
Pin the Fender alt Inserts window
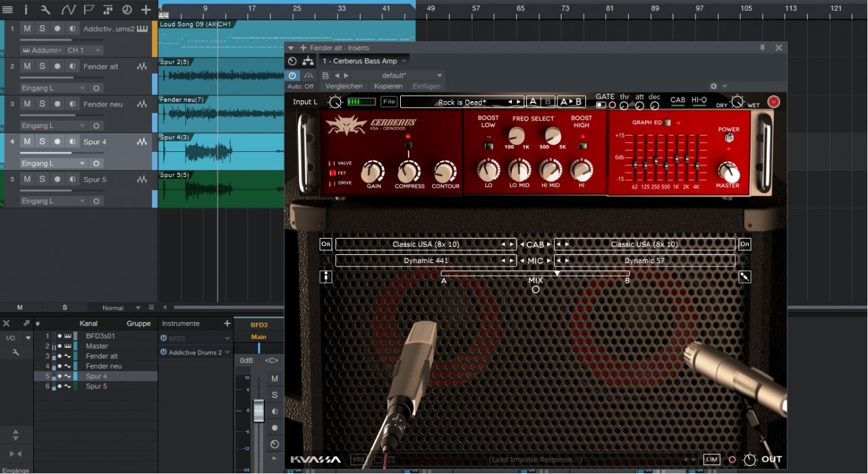coord(762,48)
